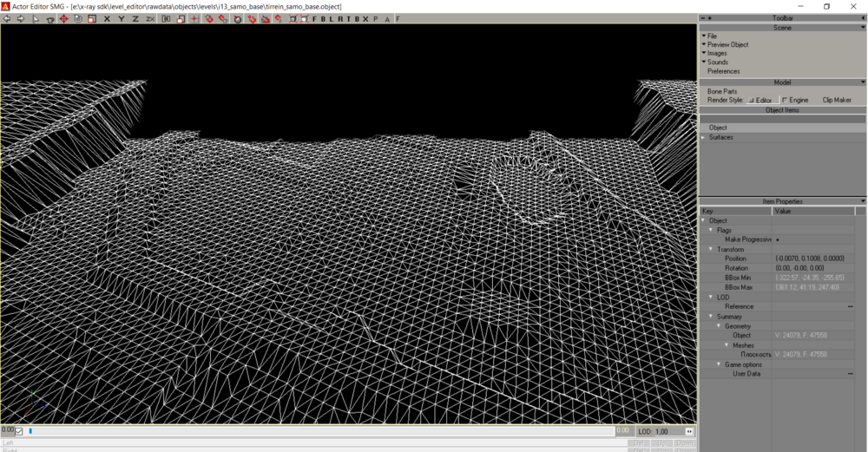Image resolution: width=868 pixels, height=452 pixels.
Task: Click the zoom extents cube icon
Action: (x=293, y=19)
